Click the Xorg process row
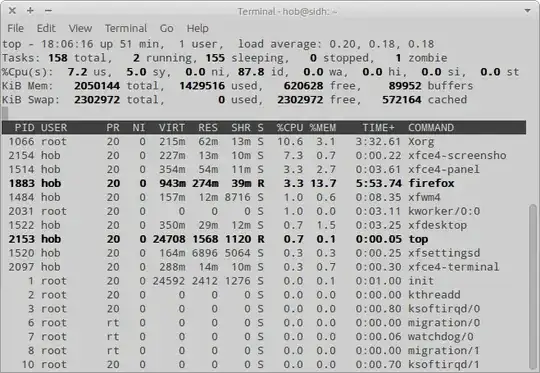This screenshot has height=373, width=540. [x=264, y=142]
